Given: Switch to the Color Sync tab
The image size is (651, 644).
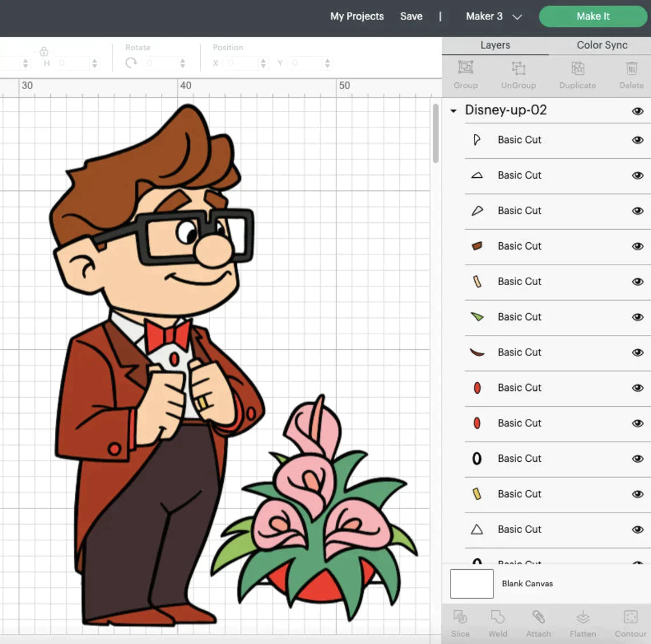Looking at the screenshot, I should [x=601, y=45].
